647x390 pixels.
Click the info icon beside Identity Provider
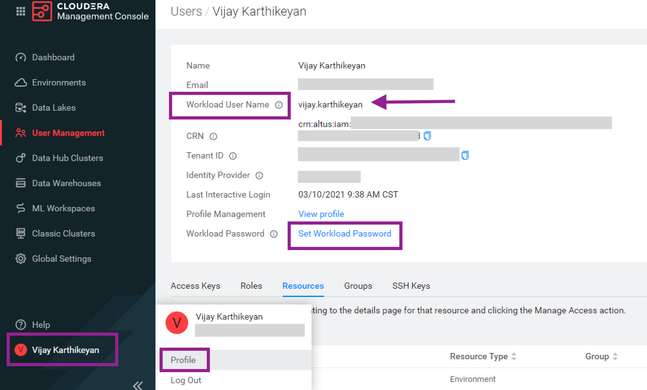point(259,175)
